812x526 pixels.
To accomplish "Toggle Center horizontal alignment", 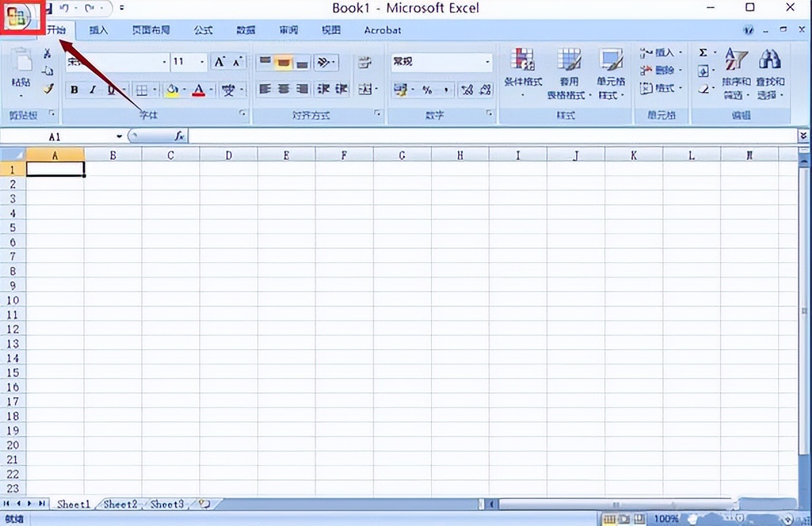I will pos(283,89).
